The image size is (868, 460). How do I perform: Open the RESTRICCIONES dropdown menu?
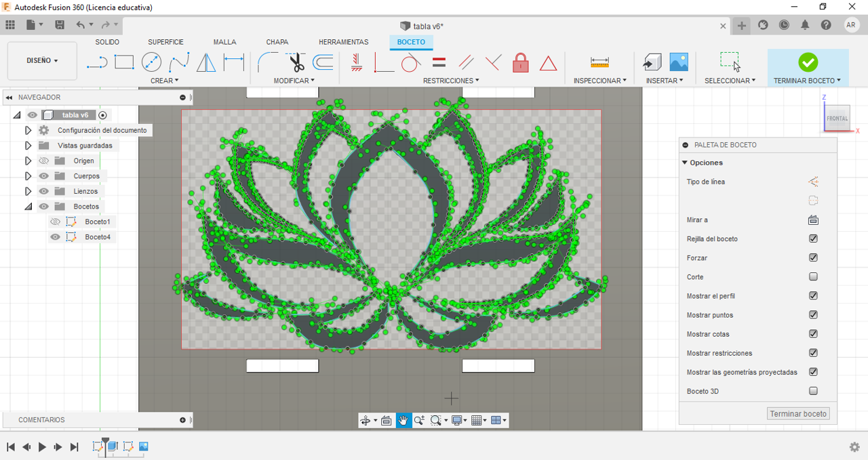click(451, 81)
